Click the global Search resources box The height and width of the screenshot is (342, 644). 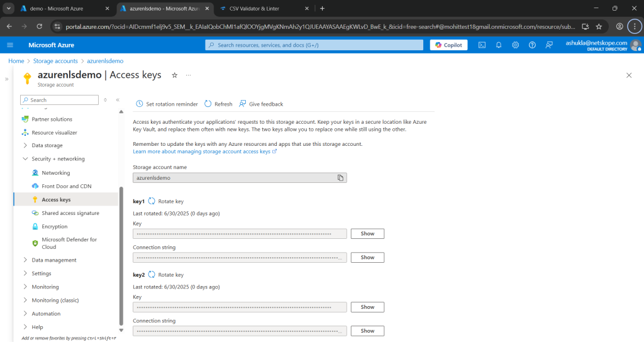tap(314, 45)
